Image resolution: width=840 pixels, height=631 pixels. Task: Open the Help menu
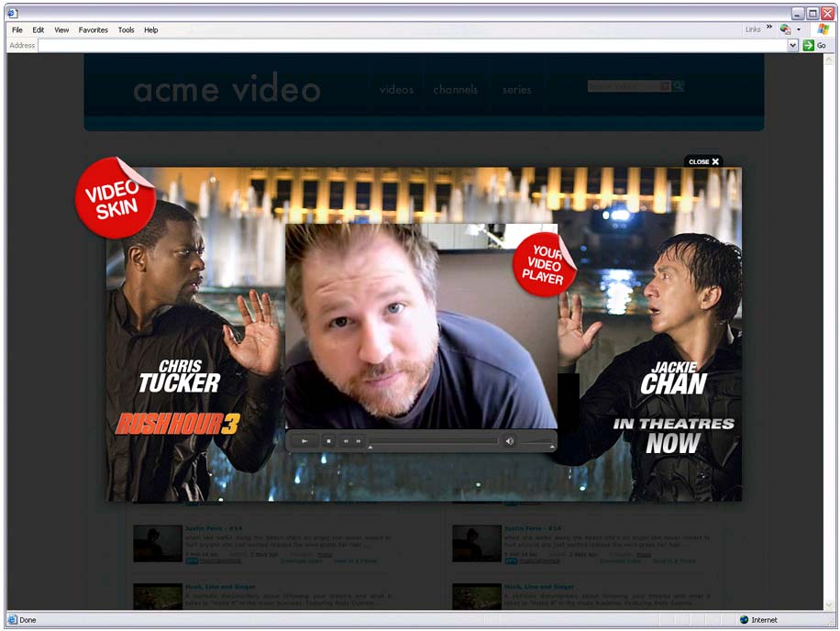(151, 30)
